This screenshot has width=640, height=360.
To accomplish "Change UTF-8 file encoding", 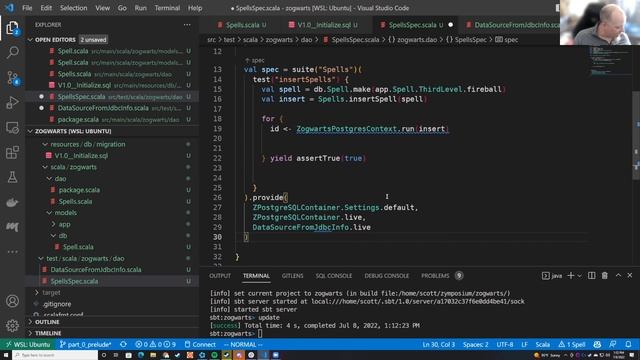I will (505, 344).
